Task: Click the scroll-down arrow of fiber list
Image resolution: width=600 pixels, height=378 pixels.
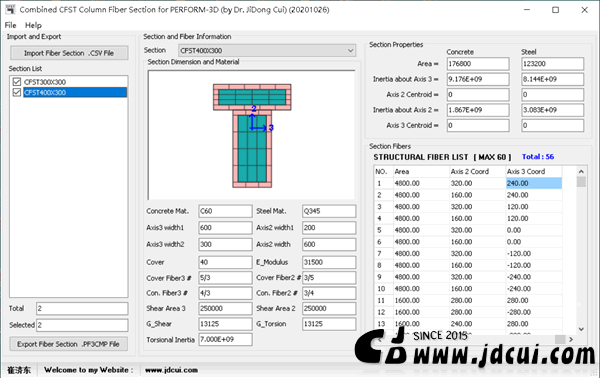Action: tap(581, 329)
